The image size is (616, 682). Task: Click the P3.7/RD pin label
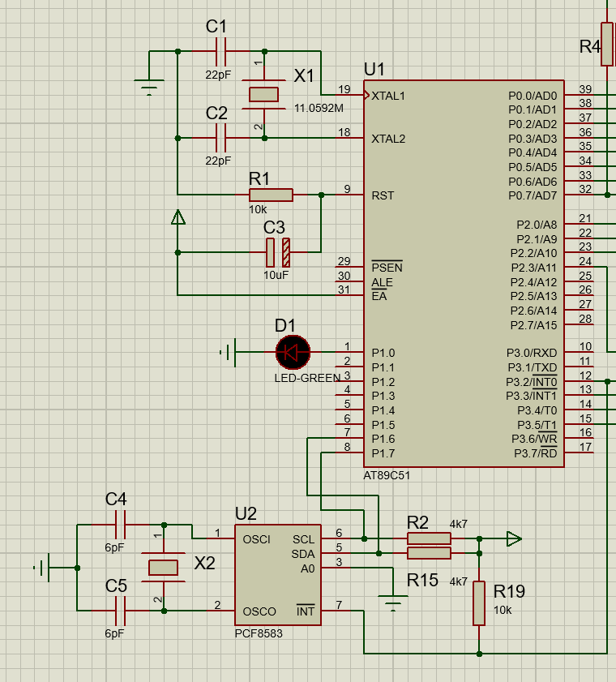(535, 453)
